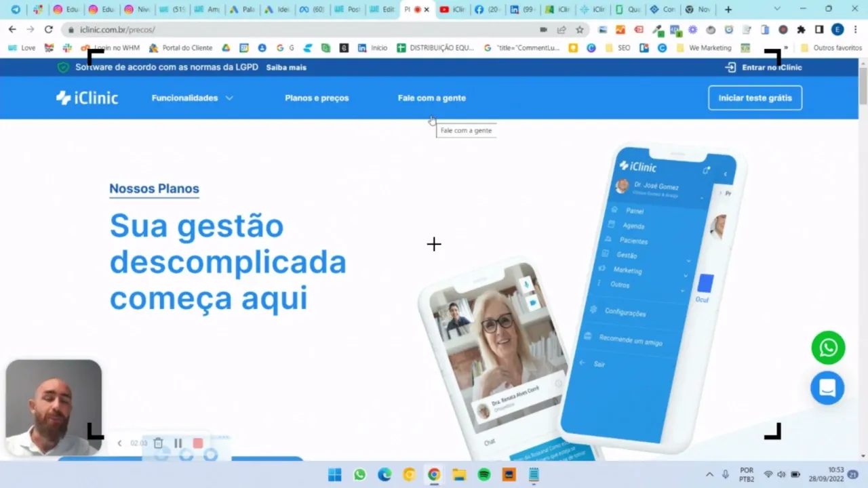
Task: Click the share icon in the address bar
Action: [561, 30]
